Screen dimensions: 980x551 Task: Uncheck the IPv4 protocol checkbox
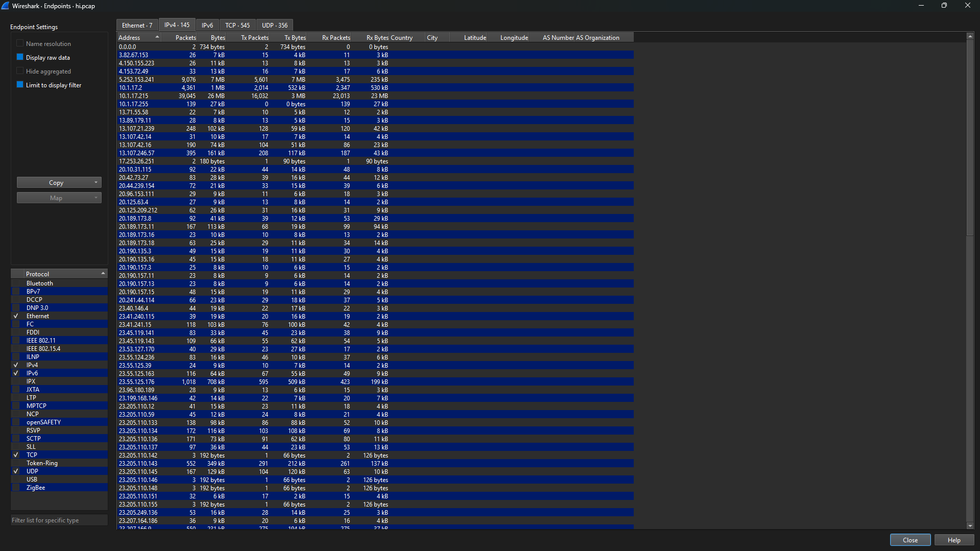16,365
